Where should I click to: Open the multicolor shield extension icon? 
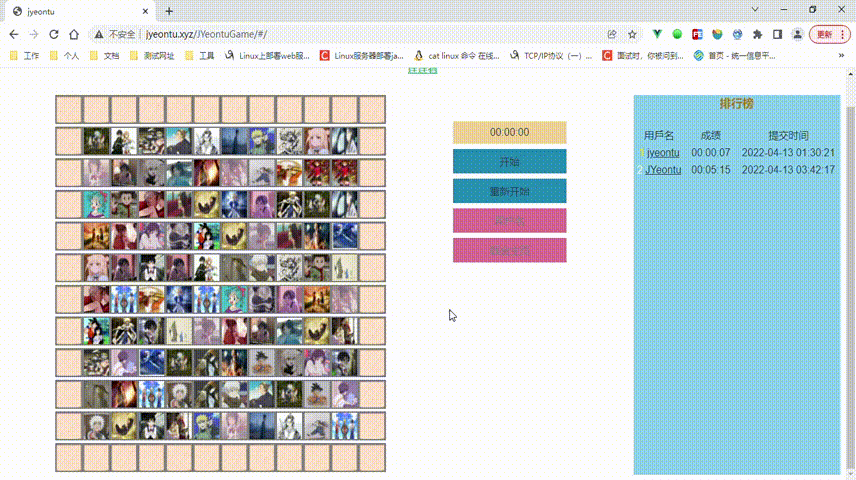[717, 34]
